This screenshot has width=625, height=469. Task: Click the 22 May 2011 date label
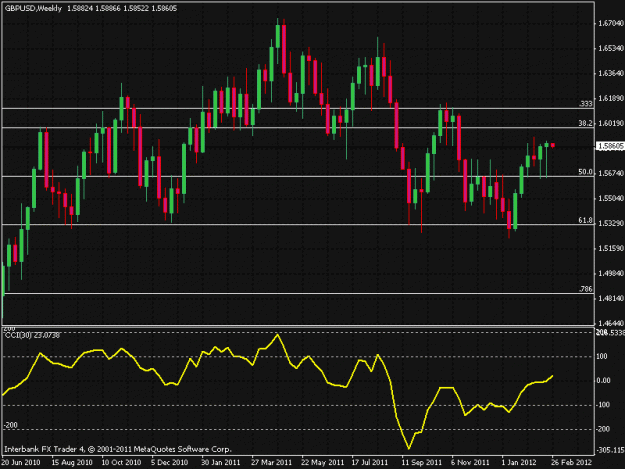click(322, 462)
